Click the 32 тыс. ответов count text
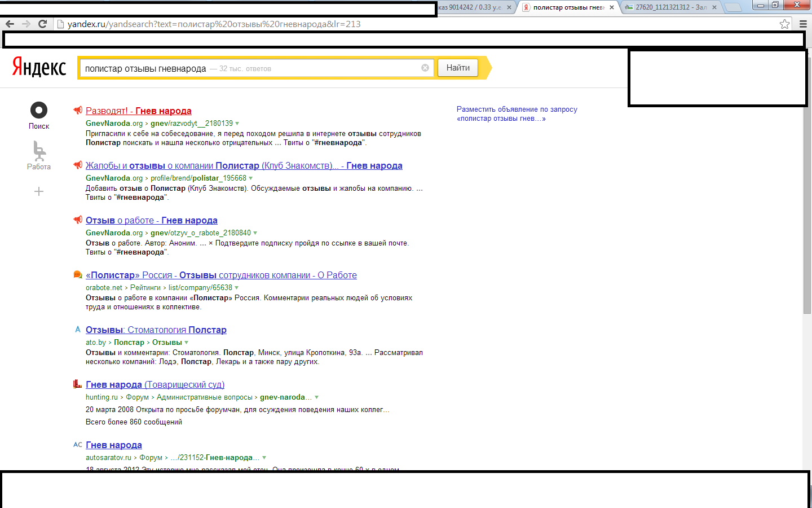Image resolution: width=812 pixels, height=508 pixels. 245,68
